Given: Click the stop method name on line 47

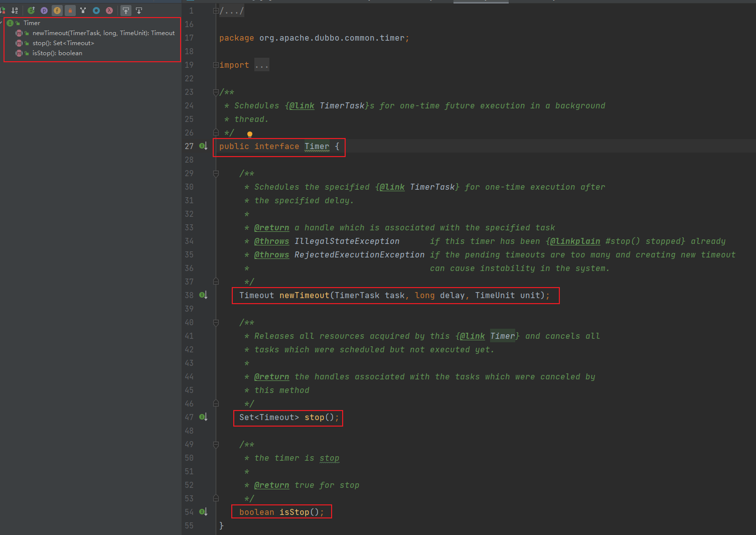Looking at the screenshot, I should pyautogui.click(x=315, y=417).
